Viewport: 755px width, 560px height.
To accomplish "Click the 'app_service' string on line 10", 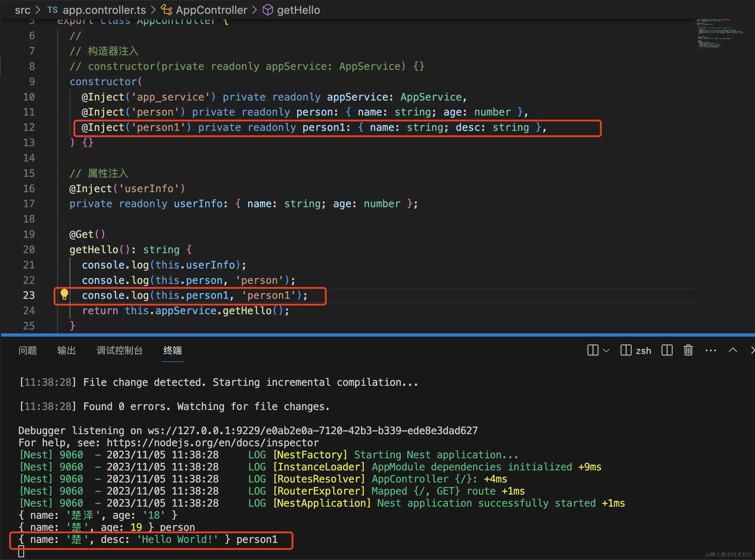I will (x=170, y=97).
